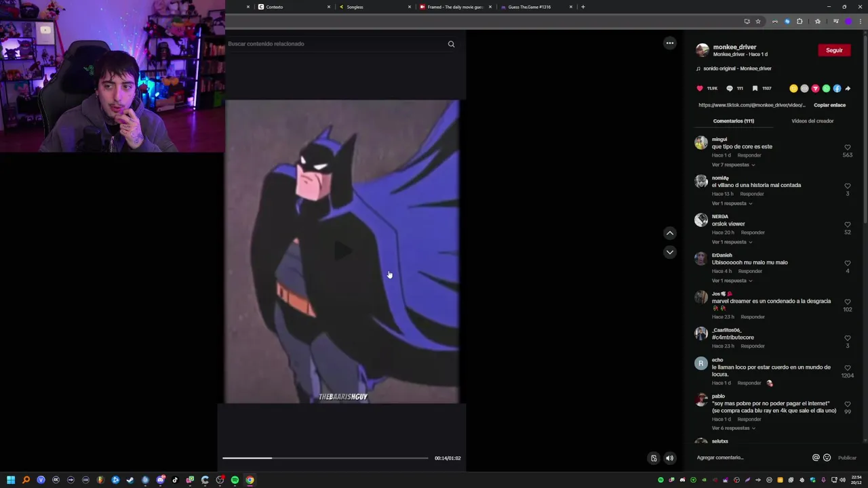The image size is (868, 488).
Task: Mute the video with speaker icon
Action: pos(669,458)
